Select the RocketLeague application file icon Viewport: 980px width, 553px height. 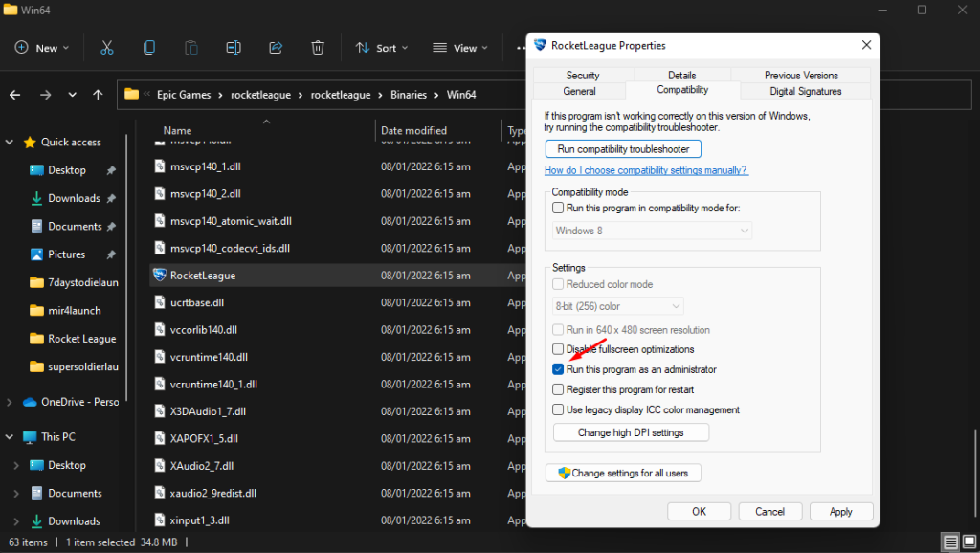tap(160, 275)
